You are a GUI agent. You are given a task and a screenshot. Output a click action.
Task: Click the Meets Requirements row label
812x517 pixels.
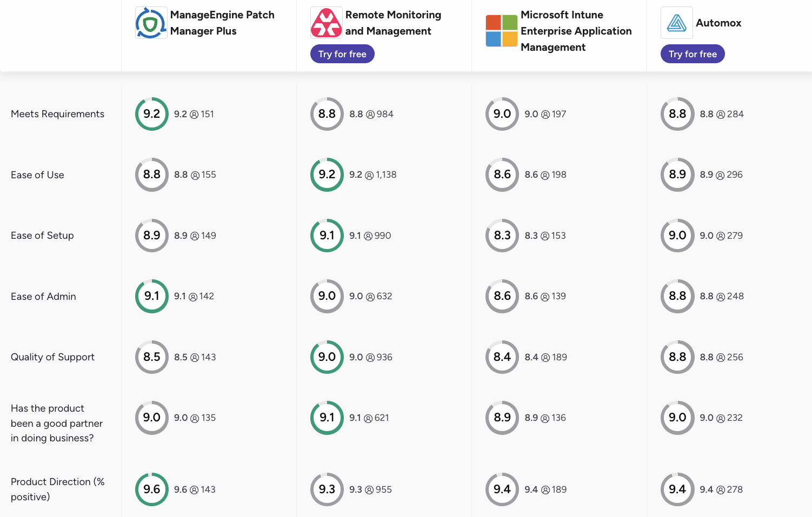[x=57, y=114]
